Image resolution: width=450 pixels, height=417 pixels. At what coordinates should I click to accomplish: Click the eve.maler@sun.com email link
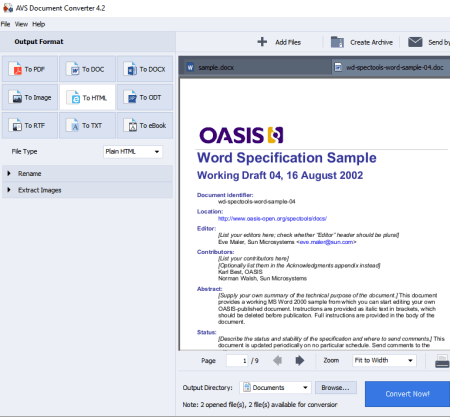326,242
